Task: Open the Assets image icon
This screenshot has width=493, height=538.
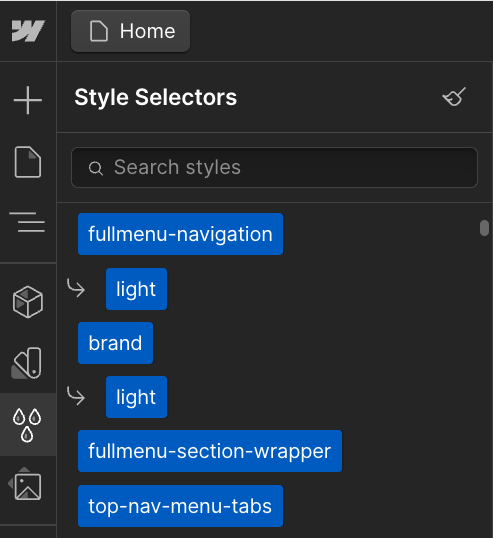Action: tap(25, 483)
